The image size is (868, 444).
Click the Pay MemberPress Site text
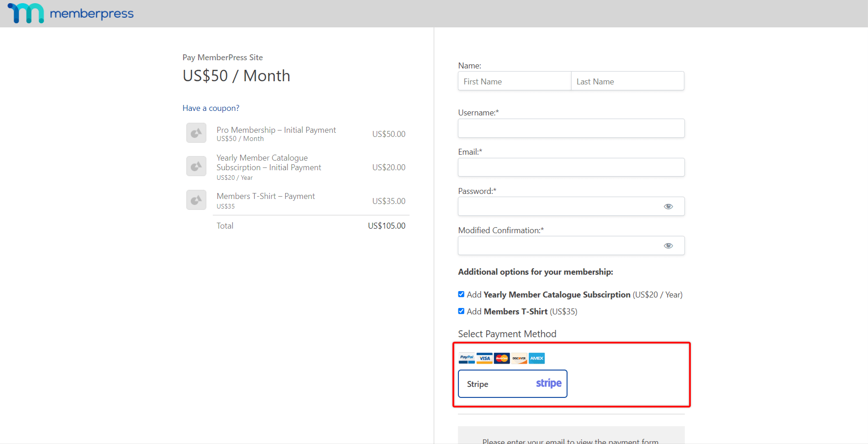(223, 57)
